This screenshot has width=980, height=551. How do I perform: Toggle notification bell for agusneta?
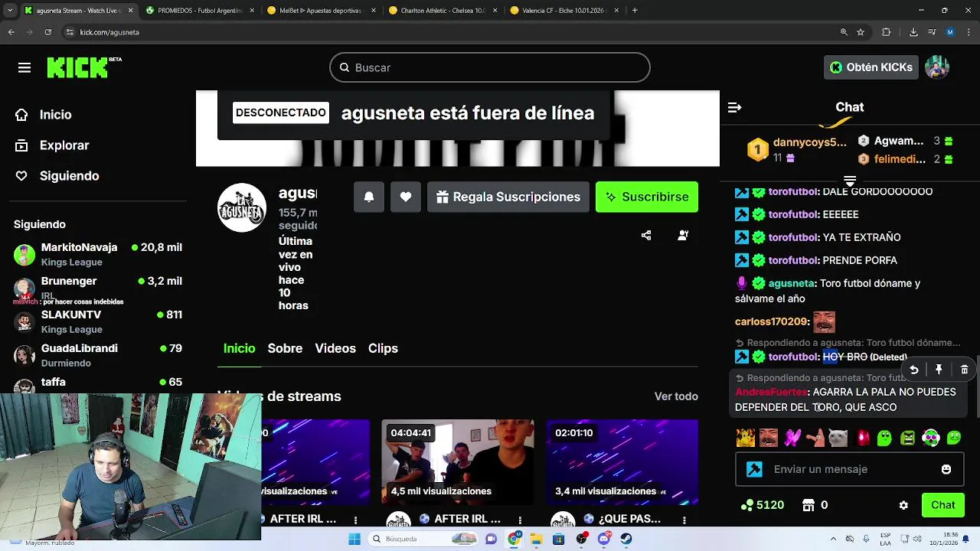368,197
